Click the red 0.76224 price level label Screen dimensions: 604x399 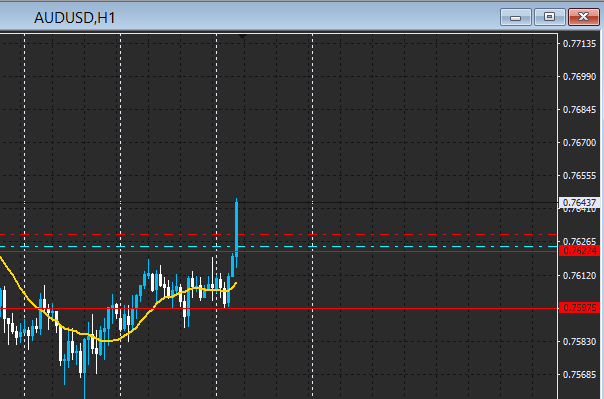point(579,251)
